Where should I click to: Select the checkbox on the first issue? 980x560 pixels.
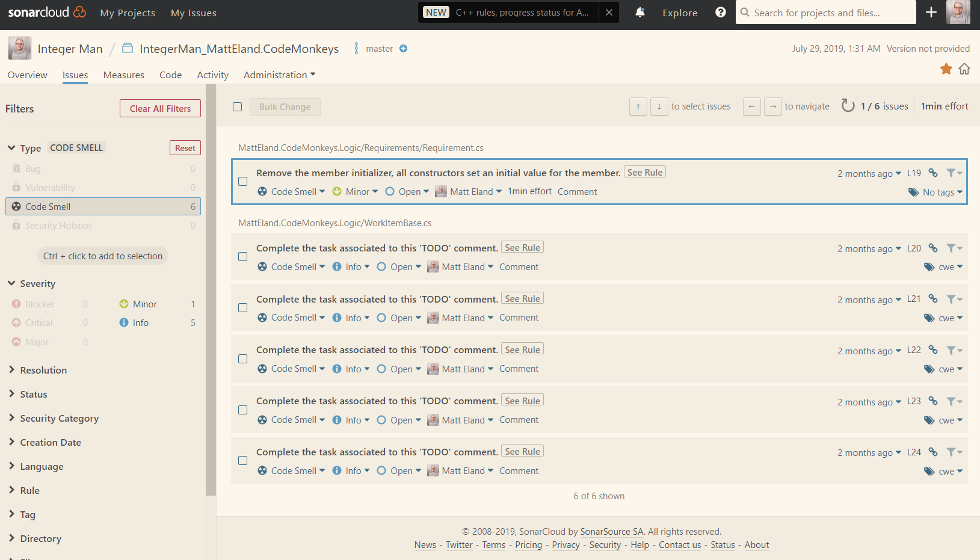point(242,181)
